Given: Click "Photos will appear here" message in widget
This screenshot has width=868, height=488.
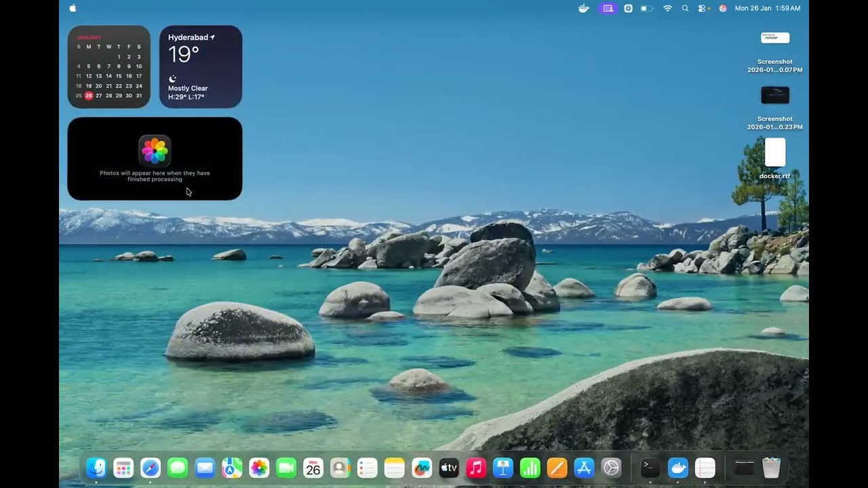Looking at the screenshot, I should [x=155, y=176].
